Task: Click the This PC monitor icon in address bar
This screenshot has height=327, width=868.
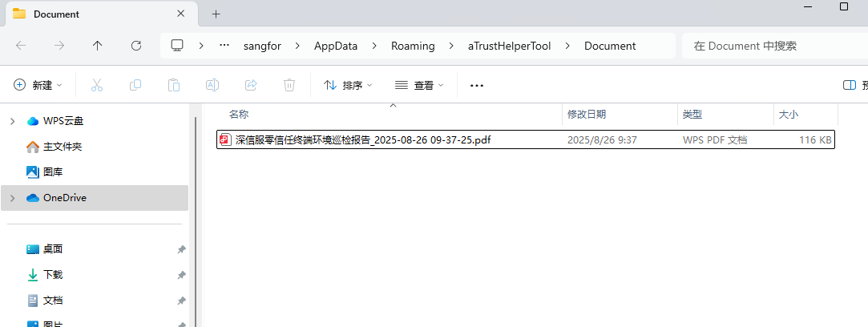Action: tap(177, 46)
